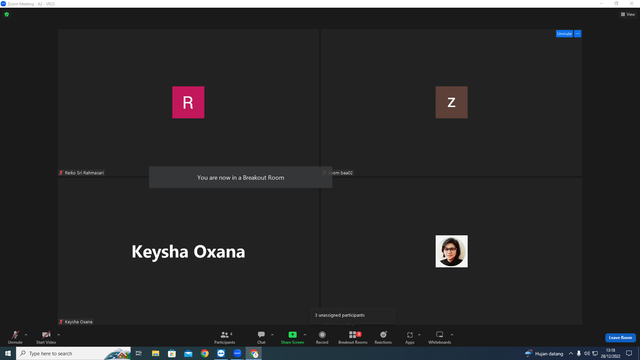This screenshot has width=640, height=360.
Task: Open Windows Task View
Action: click(139, 353)
